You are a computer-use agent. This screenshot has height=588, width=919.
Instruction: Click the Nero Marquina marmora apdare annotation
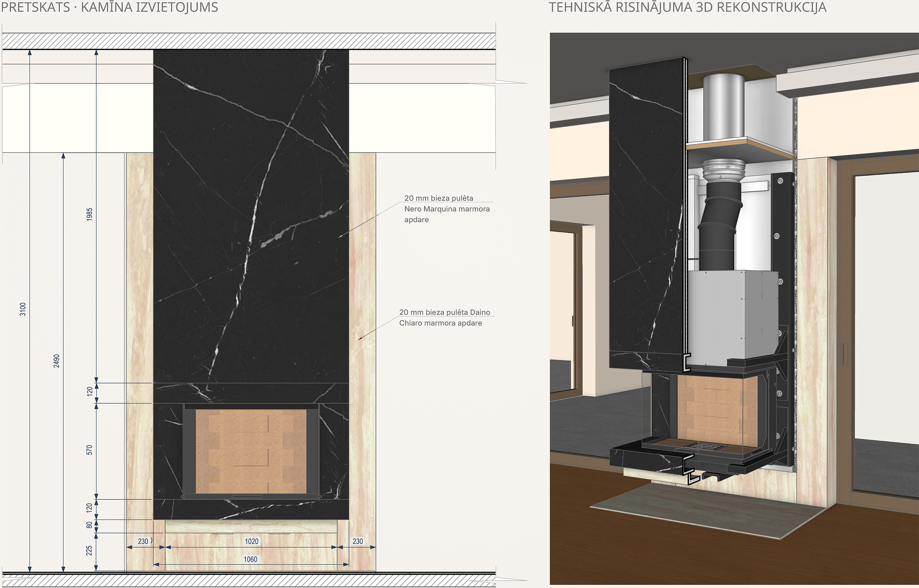tap(447, 209)
